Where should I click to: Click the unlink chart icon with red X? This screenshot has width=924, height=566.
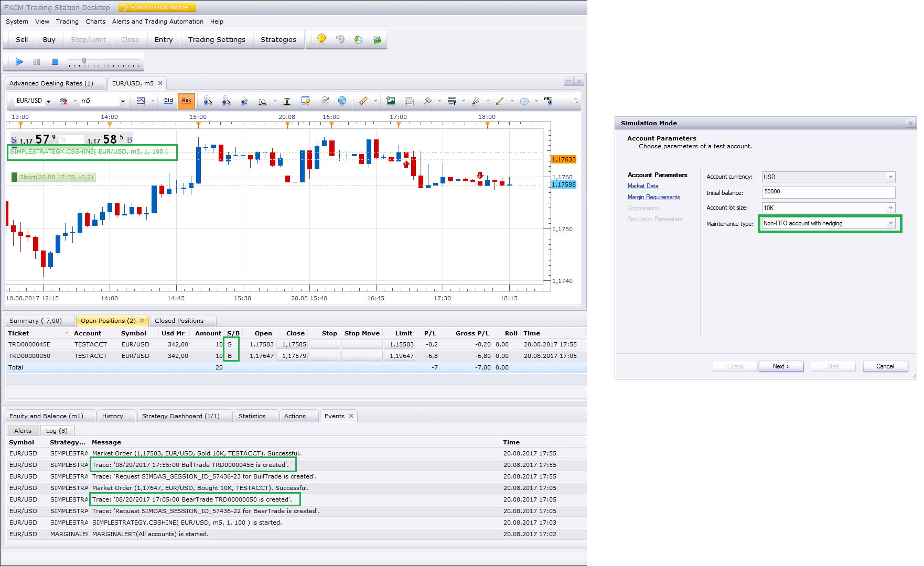63,101
